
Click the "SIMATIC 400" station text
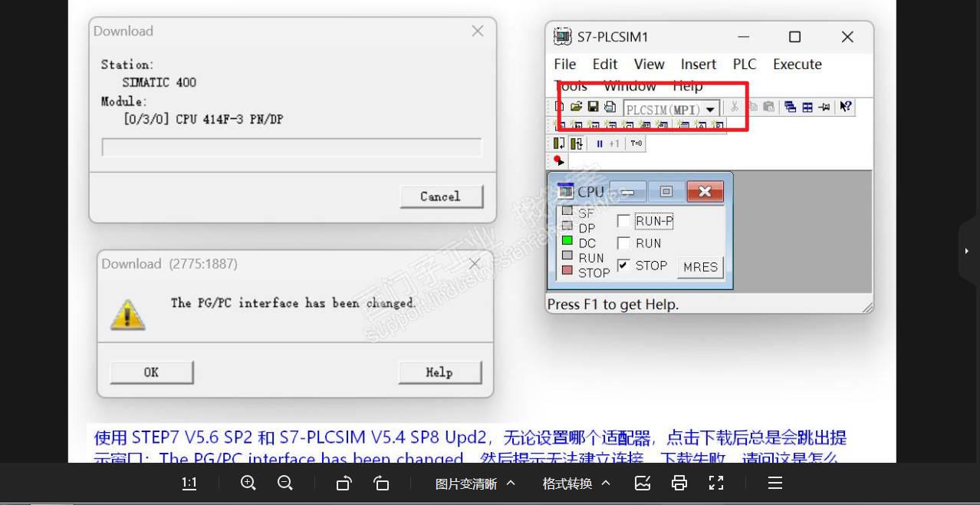(x=159, y=82)
